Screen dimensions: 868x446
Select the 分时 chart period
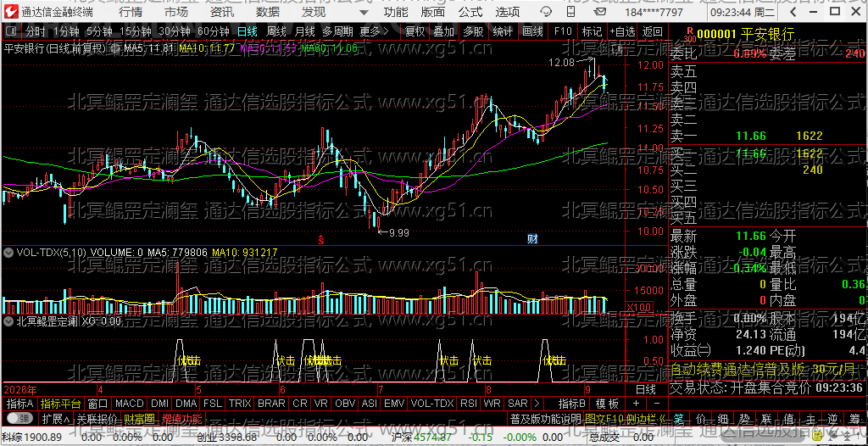pyautogui.click(x=36, y=31)
